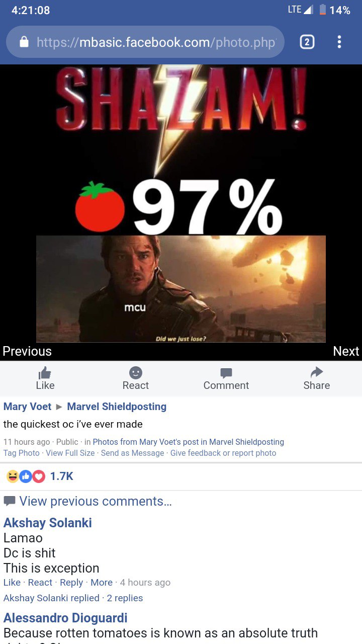Open Mary Voet's profile
The height and width of the screenshot is (644, 362).
coord(28,407)
